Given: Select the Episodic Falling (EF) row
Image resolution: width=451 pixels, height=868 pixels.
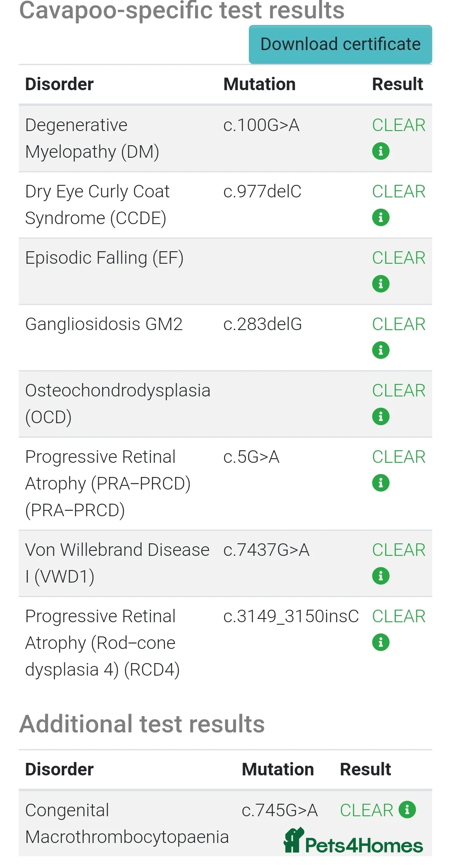Looking at the screenshot, I should point(104,258).
